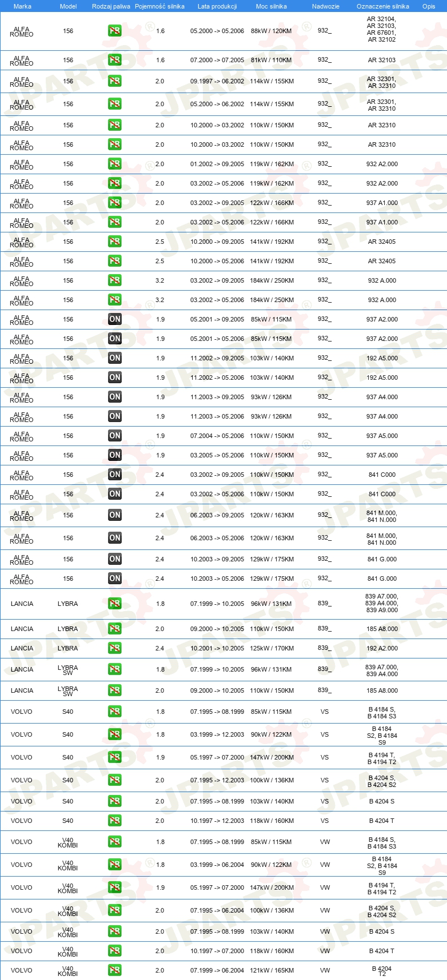The height and width of the screenshot is (980, 447).
Task: Click the petrol fuel icon in the 81kW / 110KM row
Action: (115, 60)
